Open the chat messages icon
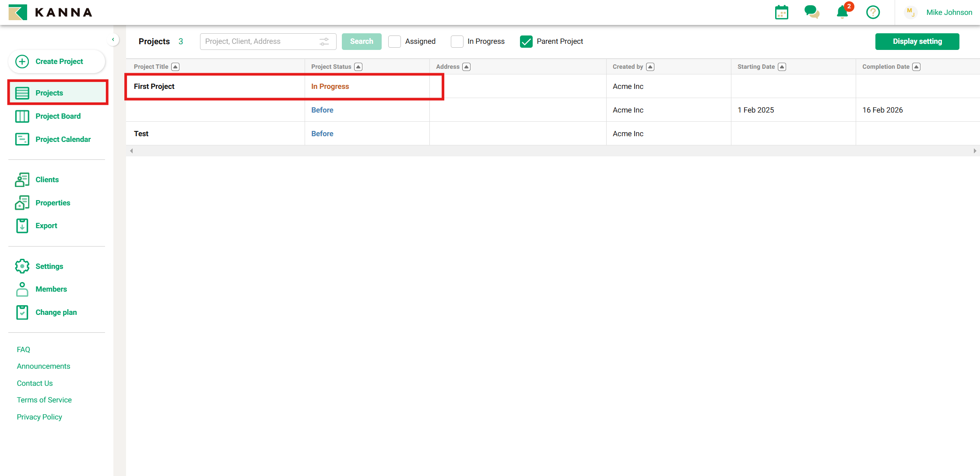Image resolution: width=980 pixels, height=476 pixels. (811, 12)
